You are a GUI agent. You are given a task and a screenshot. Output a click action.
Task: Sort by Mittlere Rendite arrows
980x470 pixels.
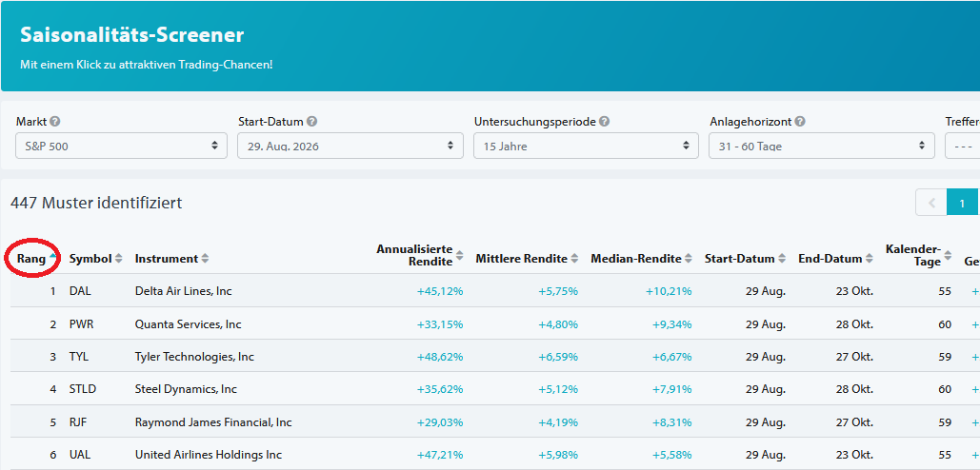point(574,259)
